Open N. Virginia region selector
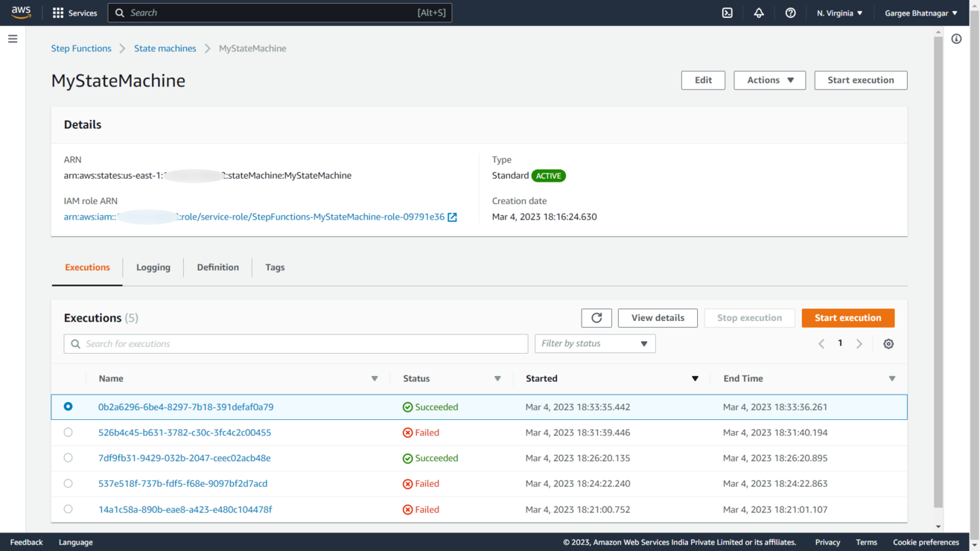Screen dimensions: 980x551 [x=839, y=13]
